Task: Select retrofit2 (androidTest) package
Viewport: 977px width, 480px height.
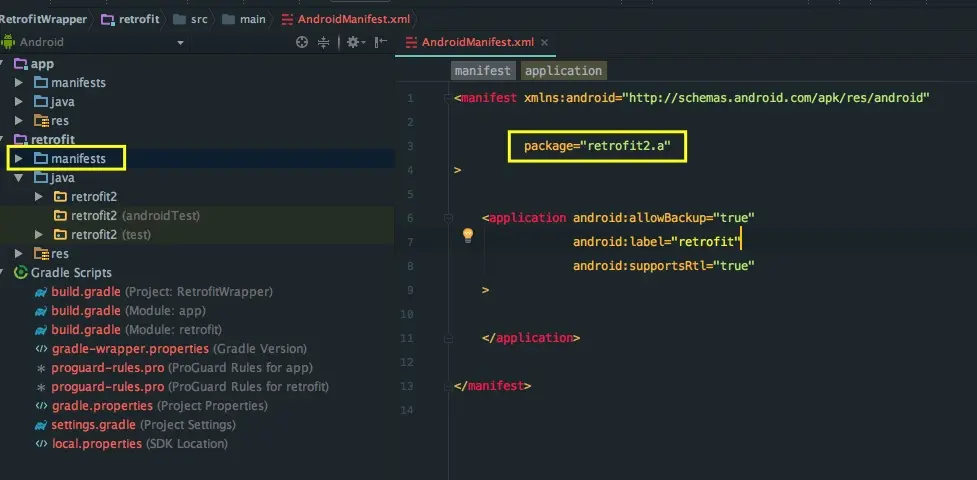Action: tap(135, 216)
